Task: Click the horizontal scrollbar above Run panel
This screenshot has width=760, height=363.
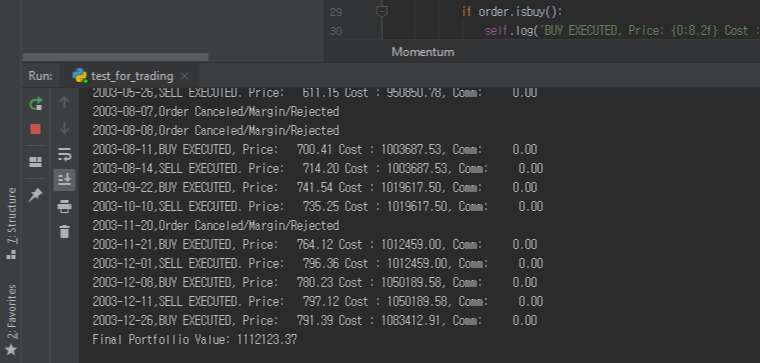Action: (115, 57)
